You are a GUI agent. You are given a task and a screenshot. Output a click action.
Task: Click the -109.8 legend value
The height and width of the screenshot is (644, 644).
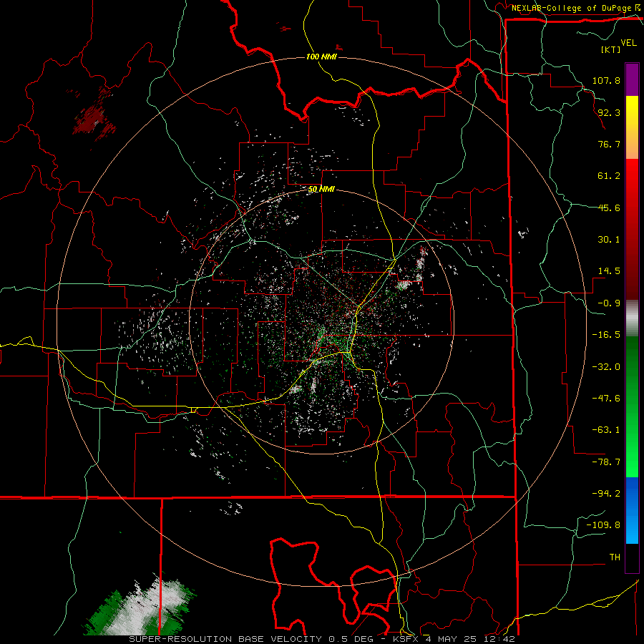click(603, 525)
